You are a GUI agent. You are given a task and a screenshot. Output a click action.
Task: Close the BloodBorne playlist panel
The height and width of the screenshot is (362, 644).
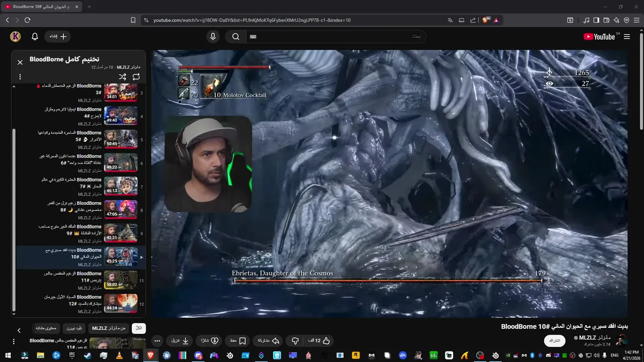20,62
